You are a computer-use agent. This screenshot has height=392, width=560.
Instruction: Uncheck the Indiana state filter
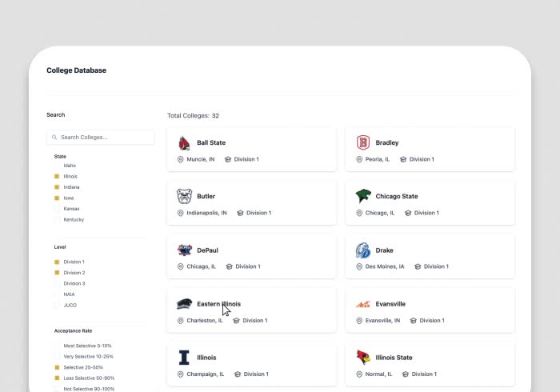[57, 187]
